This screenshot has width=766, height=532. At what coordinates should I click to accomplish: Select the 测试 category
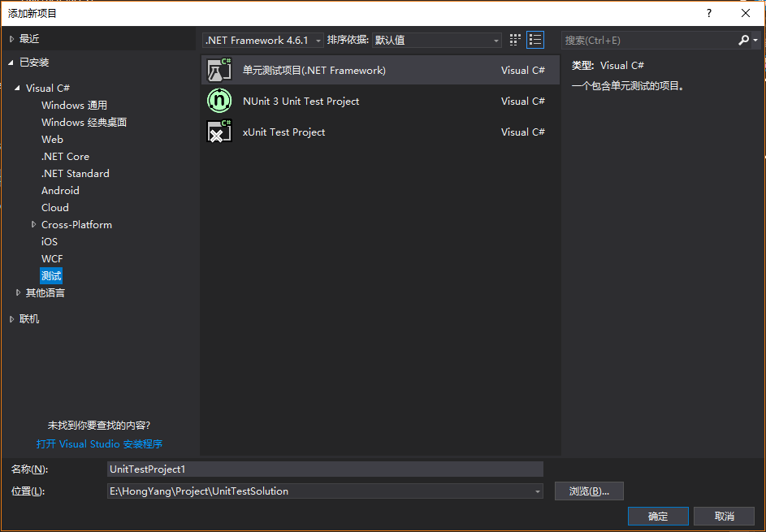pos(51,276)
